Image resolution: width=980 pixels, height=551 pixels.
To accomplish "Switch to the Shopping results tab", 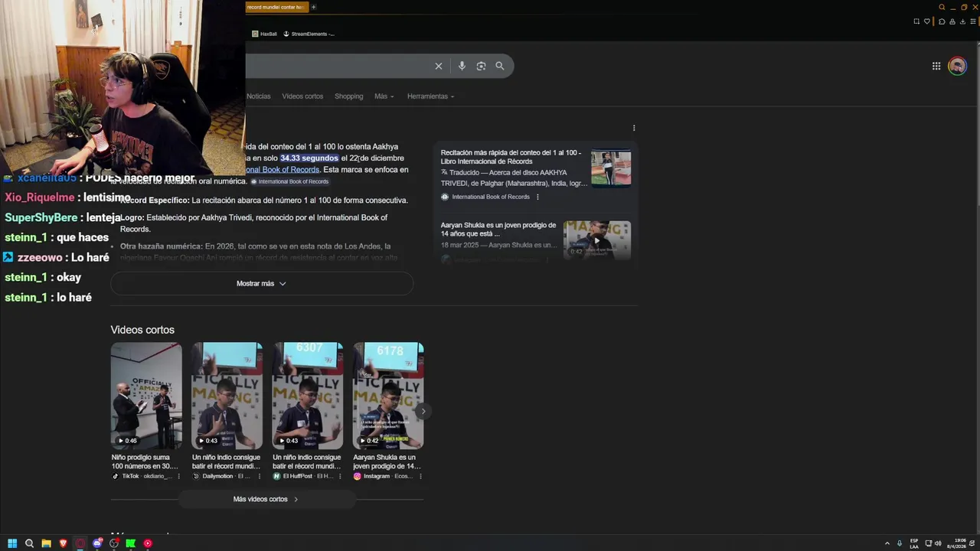I will pos(348,96).
